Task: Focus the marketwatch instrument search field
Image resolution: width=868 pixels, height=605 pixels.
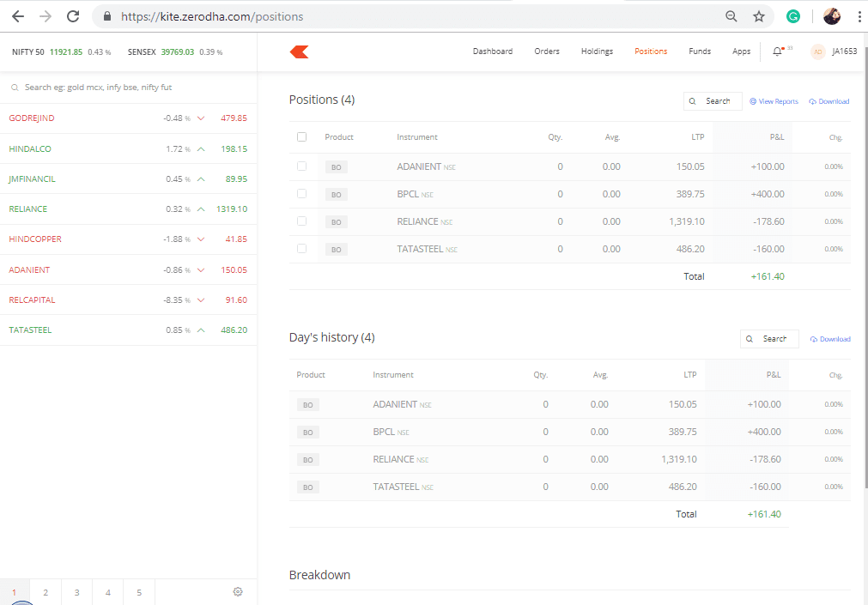Action: click(129, 88)
